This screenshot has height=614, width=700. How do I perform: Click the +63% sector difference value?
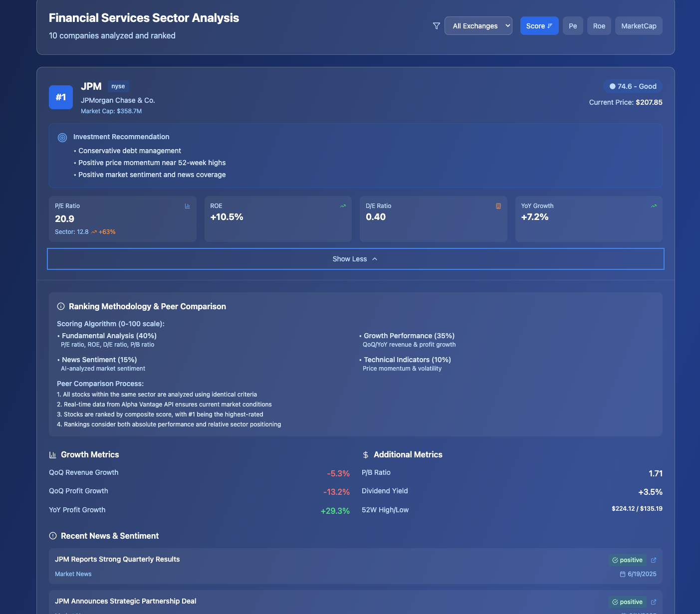(x=107, y=232)
